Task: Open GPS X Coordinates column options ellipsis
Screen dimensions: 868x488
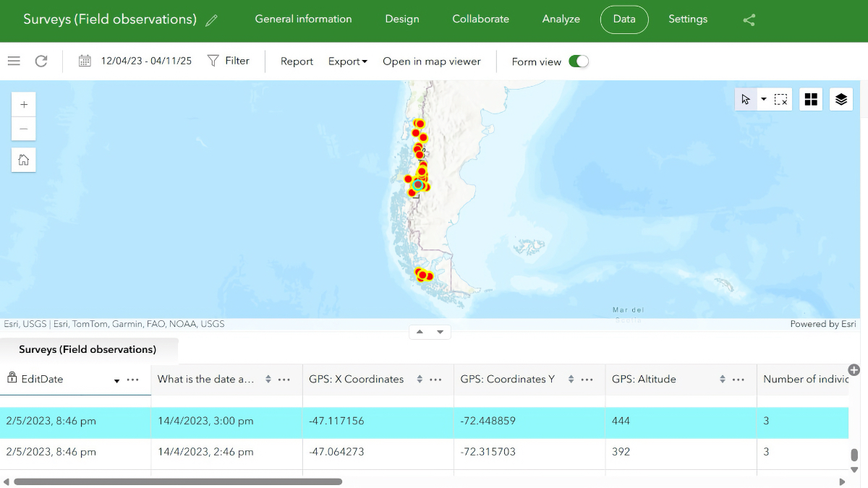Action: click(435, 380)
